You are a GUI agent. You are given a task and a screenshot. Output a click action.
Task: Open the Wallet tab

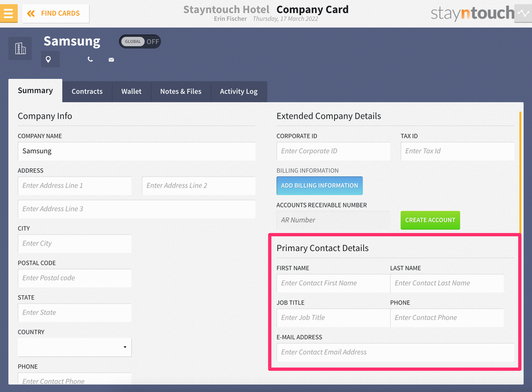tap(131, 91)
